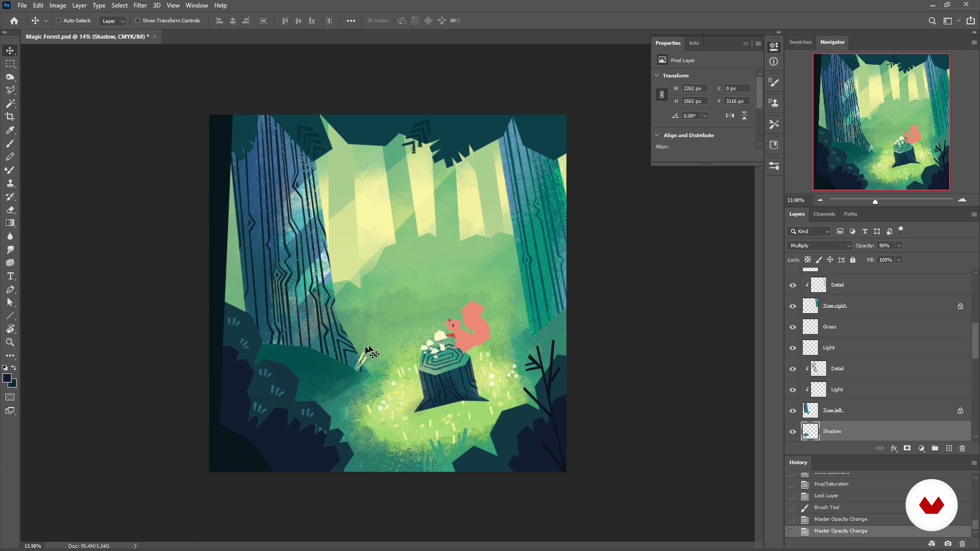The width and height of the screenshot is (980, 551).
Task: Collapse the Transform section
Action: 657,75
